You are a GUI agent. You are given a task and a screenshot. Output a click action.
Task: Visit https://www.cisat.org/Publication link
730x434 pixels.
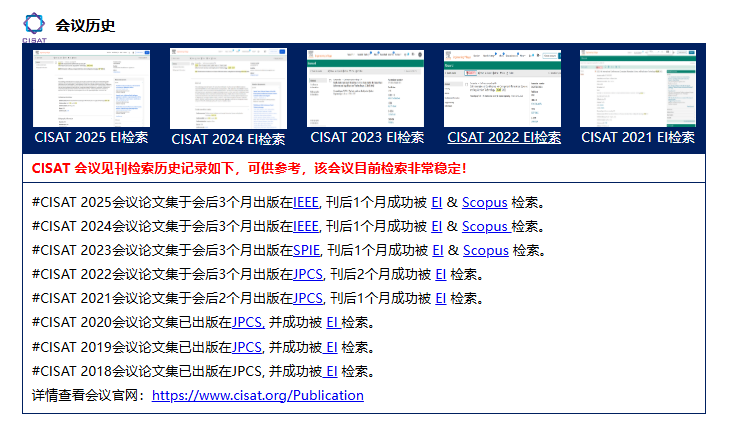[257, 395]
